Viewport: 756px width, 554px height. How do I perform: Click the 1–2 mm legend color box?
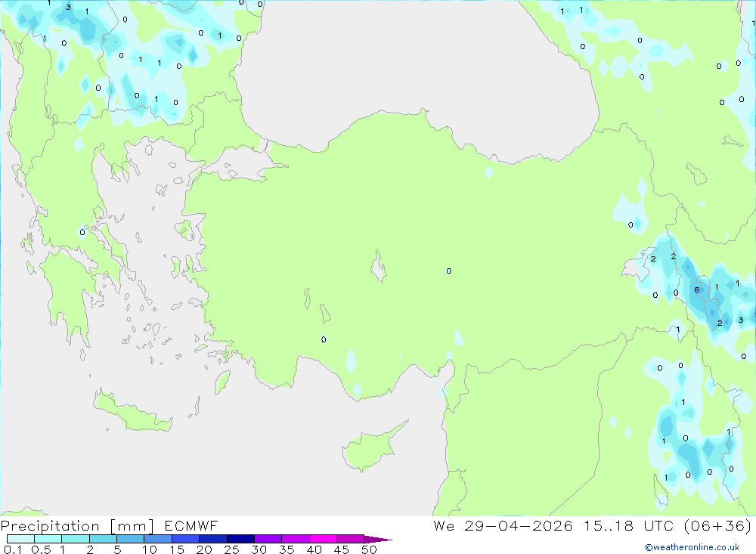point(75,539)
